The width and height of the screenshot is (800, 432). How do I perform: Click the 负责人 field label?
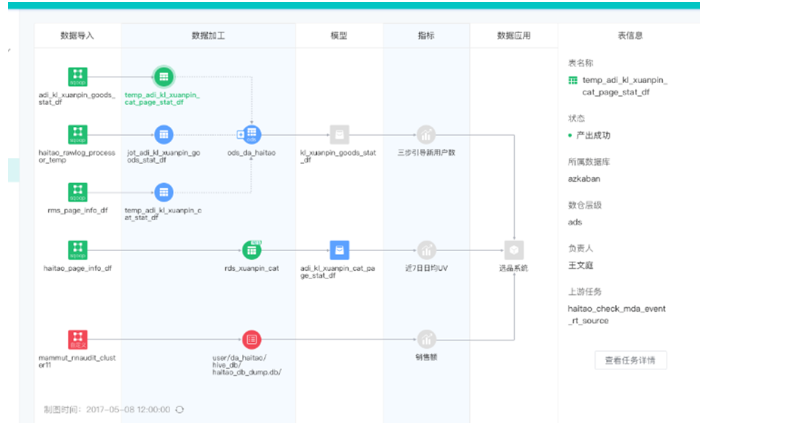click(581, 248)
